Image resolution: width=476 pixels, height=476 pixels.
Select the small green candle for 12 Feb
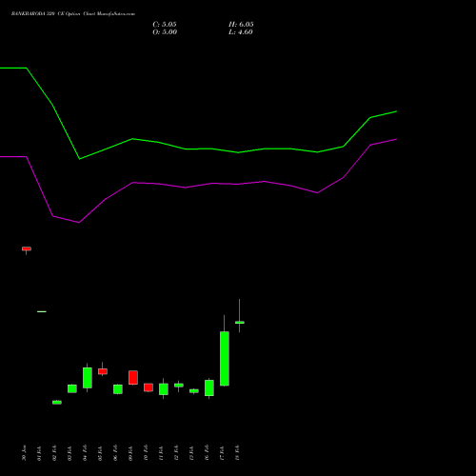179,386
